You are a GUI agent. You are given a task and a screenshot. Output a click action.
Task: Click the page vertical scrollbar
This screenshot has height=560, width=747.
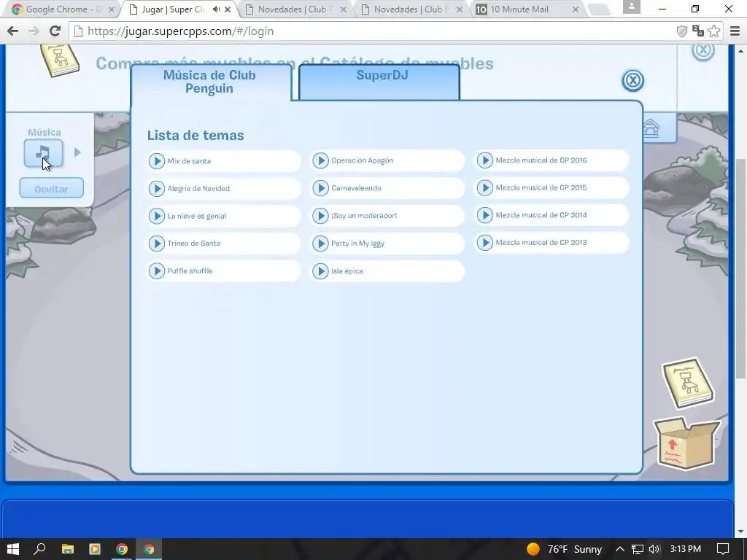740,268
